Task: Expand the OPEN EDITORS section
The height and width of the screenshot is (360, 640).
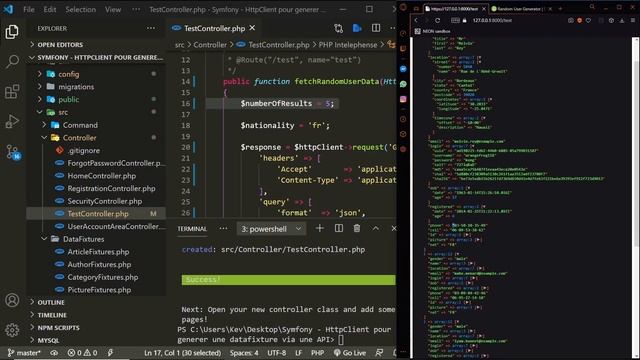Action: (60, 44)
